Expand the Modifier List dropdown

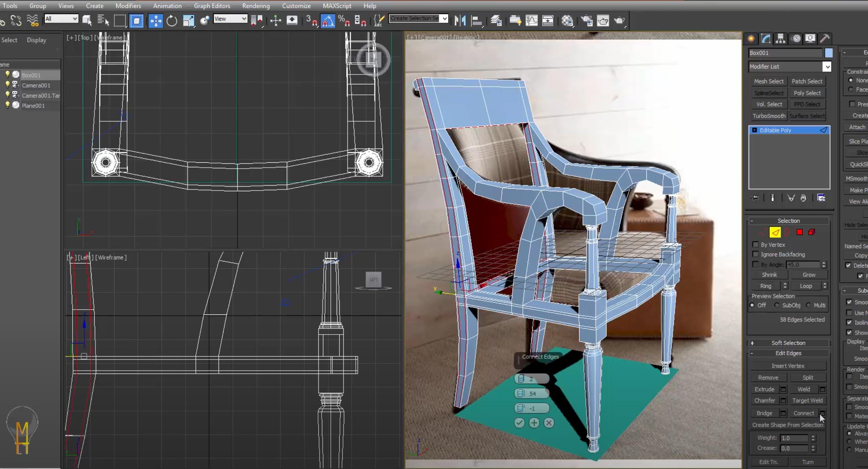827,66
